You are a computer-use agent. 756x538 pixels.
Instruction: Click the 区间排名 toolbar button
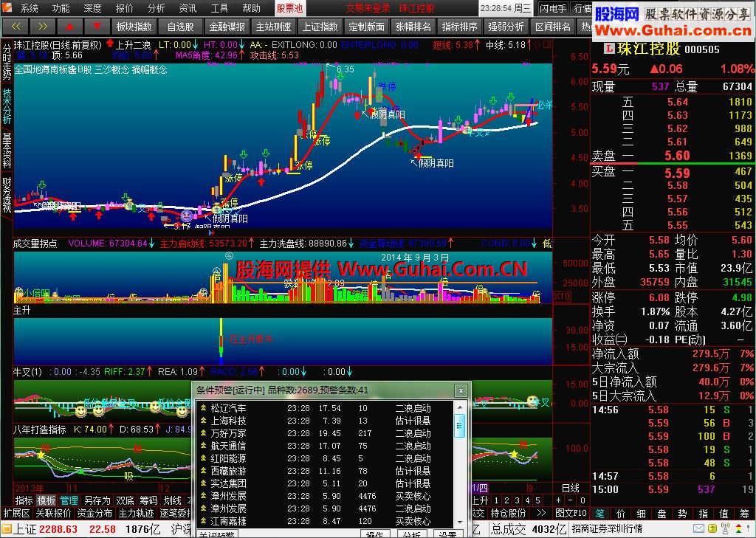pos(553,27)
